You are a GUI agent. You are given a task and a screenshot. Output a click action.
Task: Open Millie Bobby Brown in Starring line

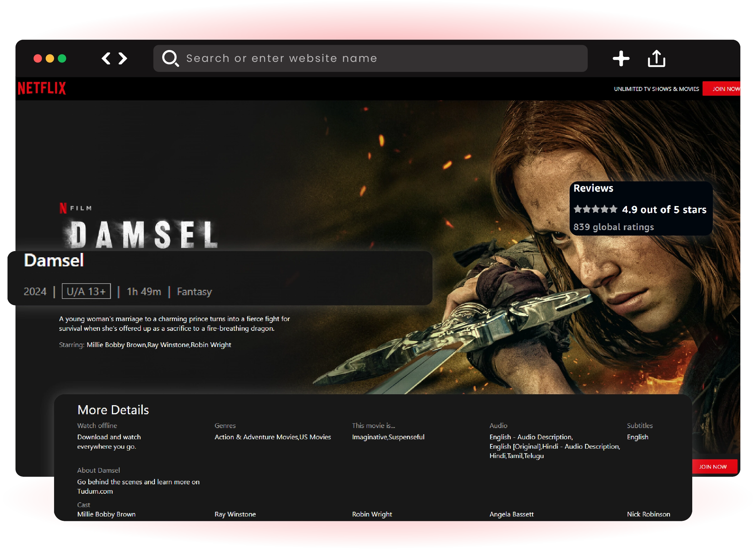coord(116,345)
